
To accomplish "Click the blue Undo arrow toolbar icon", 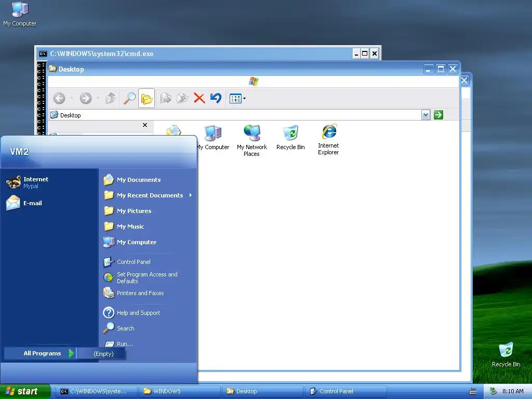I will pos(216,98).
